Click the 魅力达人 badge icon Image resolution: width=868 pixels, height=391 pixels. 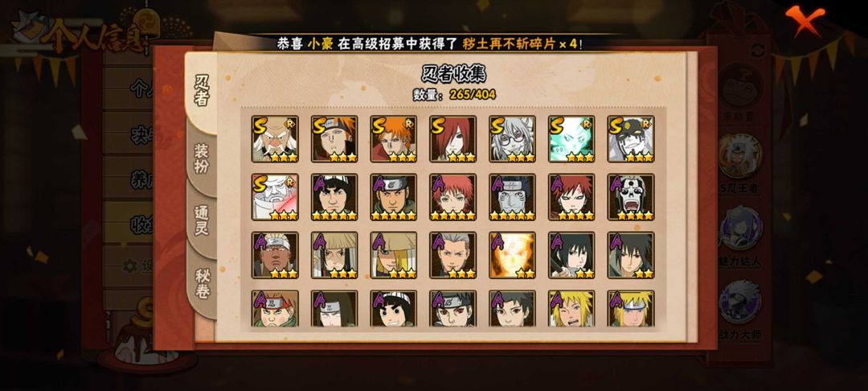click(x=740, y=228)
